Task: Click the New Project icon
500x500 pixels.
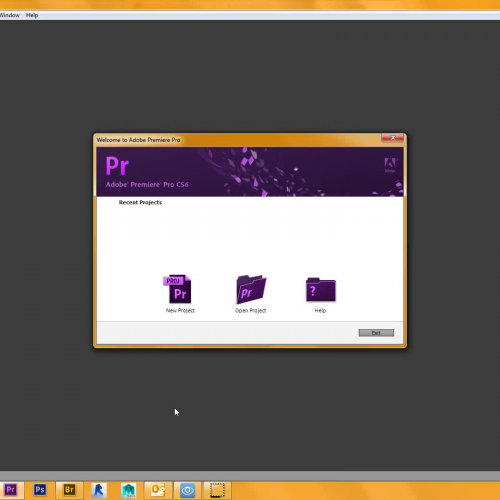Action: (x=178, y=289)
